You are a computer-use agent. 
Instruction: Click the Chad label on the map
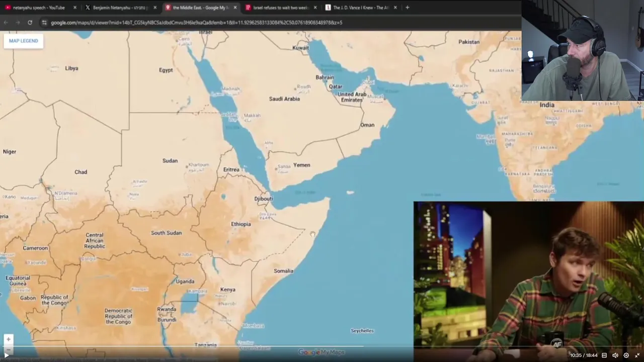[x=81, y=172]
